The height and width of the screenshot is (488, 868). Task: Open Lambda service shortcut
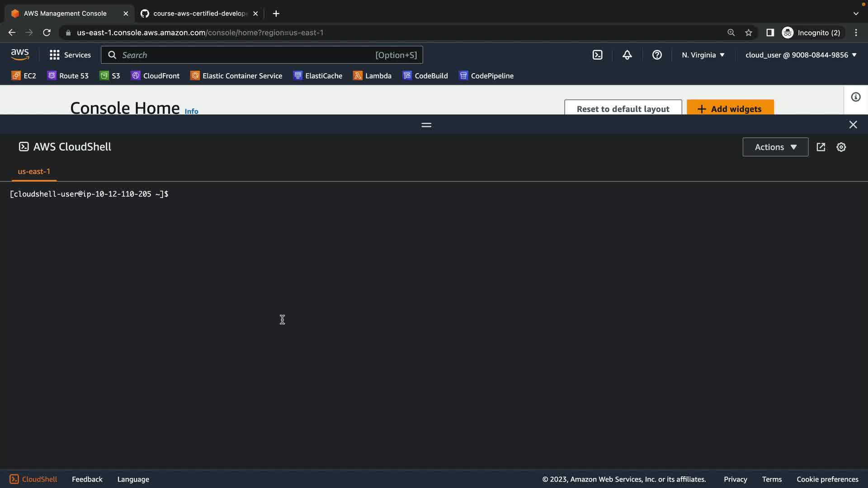click(x=372, y=75)
